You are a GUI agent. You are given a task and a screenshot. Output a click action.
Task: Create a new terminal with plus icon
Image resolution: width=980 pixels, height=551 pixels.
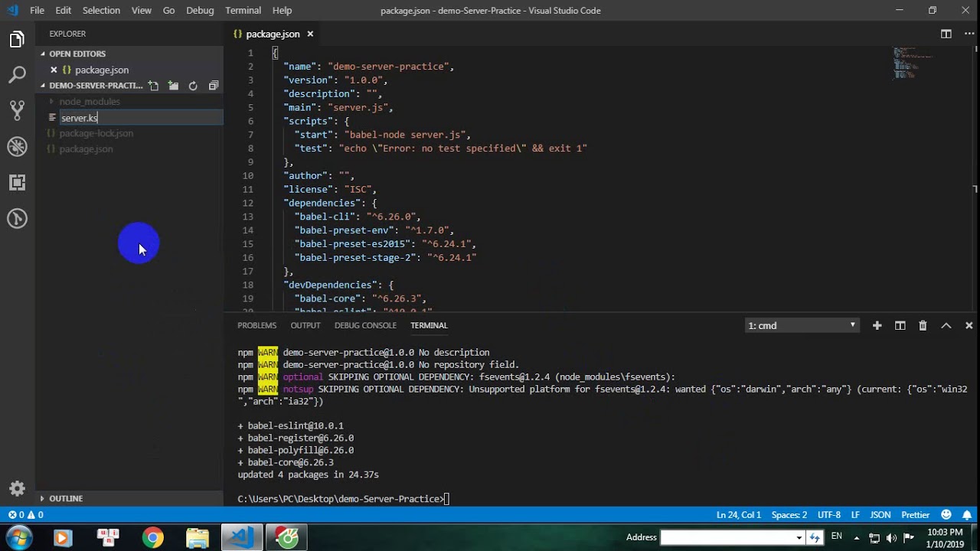877,325
